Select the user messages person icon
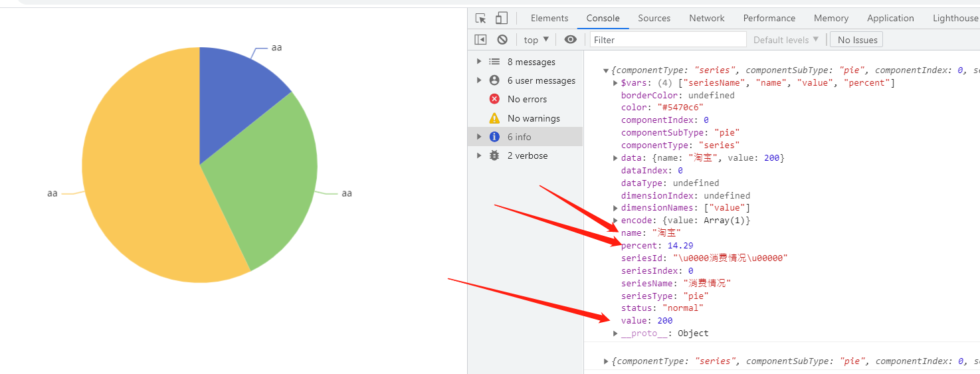Screen dimensions: 980x374 [x=494, y=80]
